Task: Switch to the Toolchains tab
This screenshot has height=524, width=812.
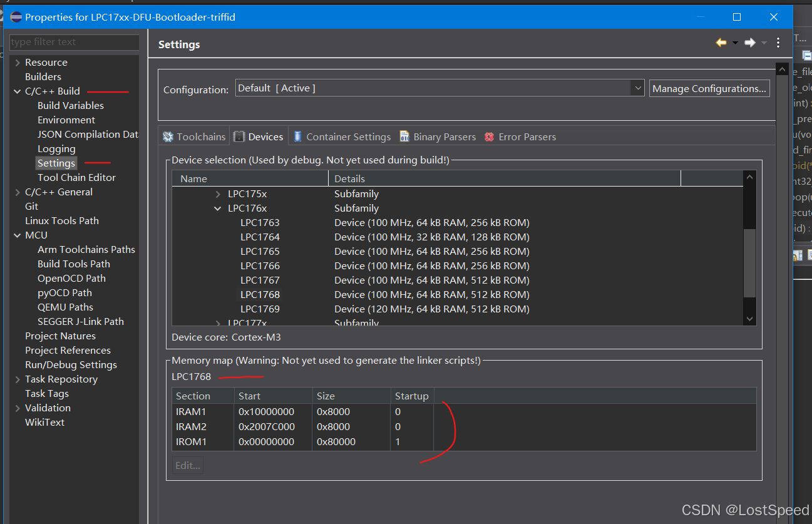Action: [x=194, y=136]
